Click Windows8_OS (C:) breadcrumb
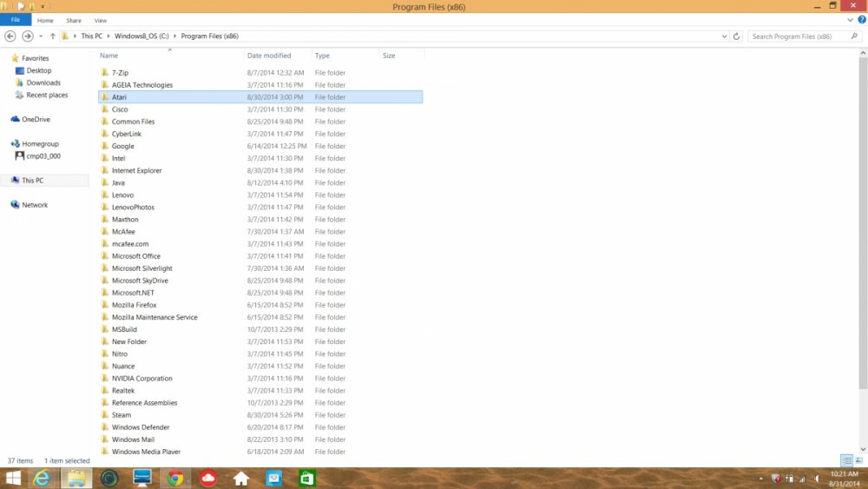The image size is (868, 489). point(141,36)
